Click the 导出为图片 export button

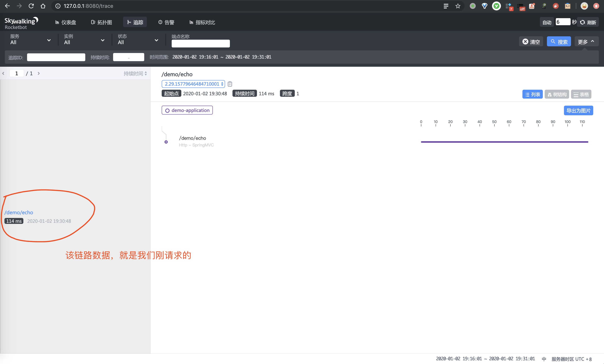tap(578, 110)
